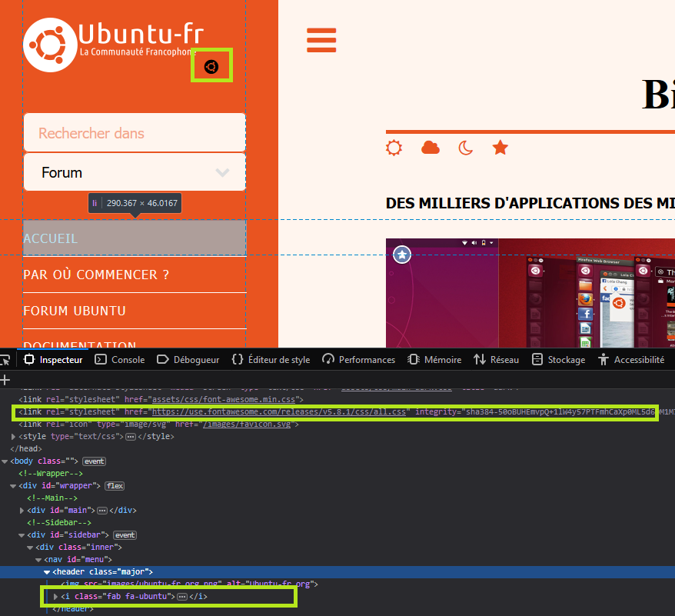Select the </head> closing tag line
The width and height of the screenshot is (675, 616).
click(x=26, y=449)
